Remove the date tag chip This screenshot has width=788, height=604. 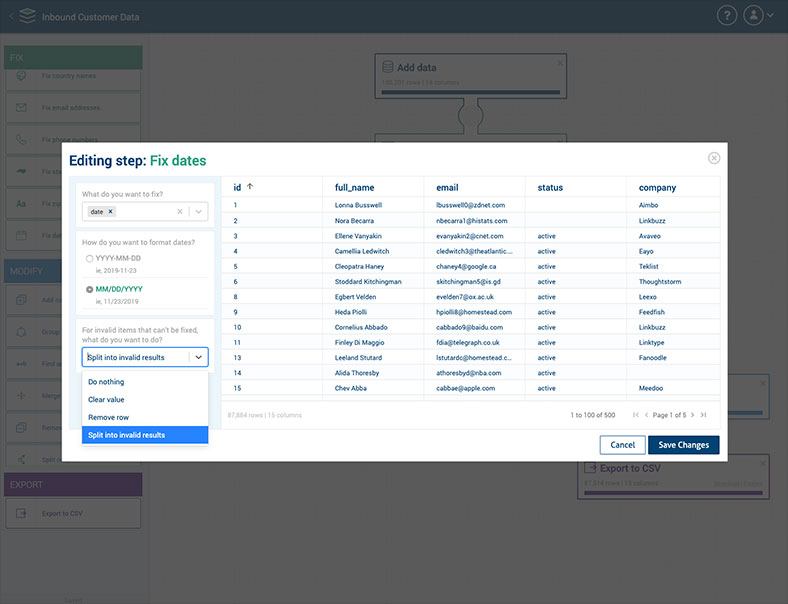(x=111, y=212)
